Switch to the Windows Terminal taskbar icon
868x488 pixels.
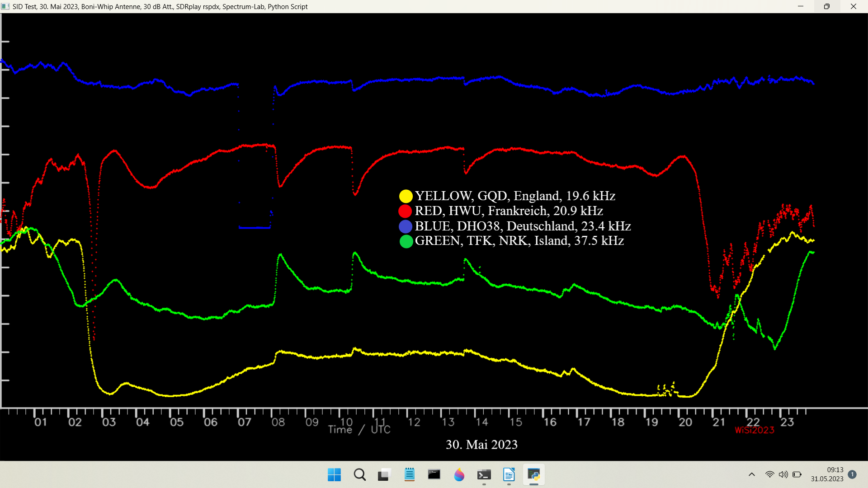[484, 475]
